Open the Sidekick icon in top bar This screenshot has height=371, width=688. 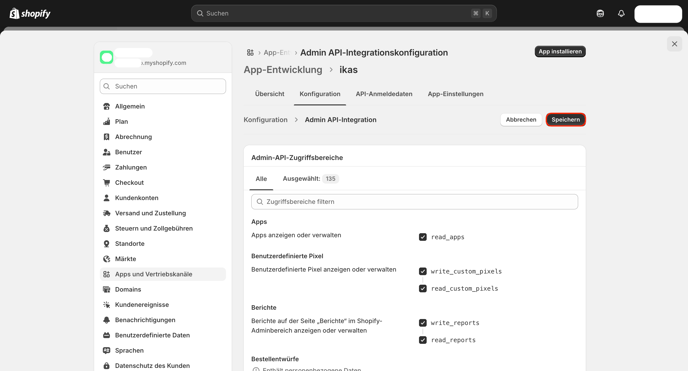click(600, 14)
